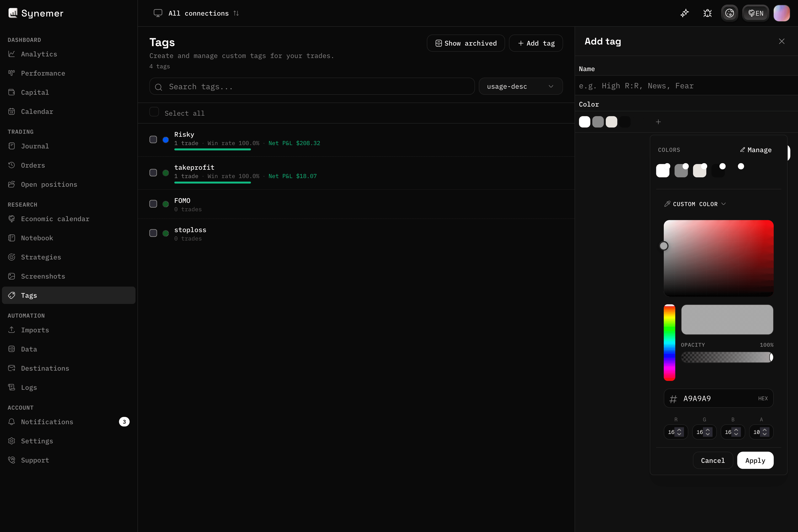Tick the stoploss tag checkbox
Image resolution: width=798 pixels, height=532 pixels.
[153, 233]
